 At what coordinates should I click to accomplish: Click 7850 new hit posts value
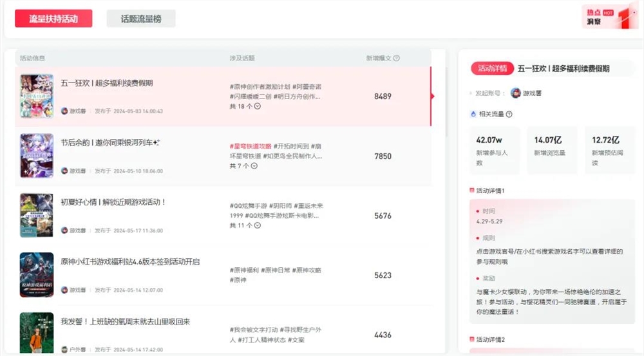(x=383, y=156)
